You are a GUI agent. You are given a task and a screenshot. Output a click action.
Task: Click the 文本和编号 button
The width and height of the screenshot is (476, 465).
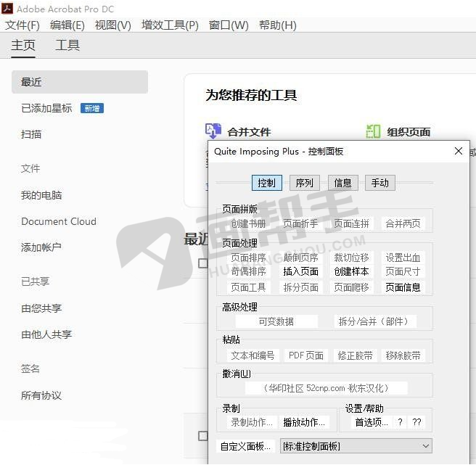click(253, 355)
